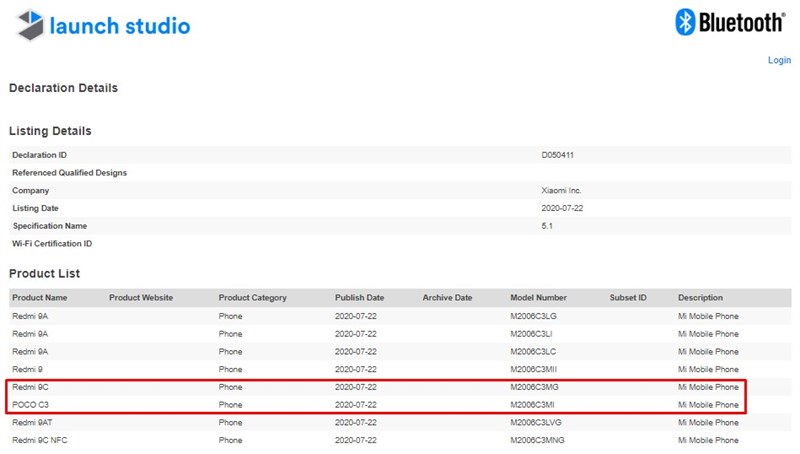The image size is (800, 454).
Task: Click the Wi-Fi Certification ID label
Action: point(52,244)
